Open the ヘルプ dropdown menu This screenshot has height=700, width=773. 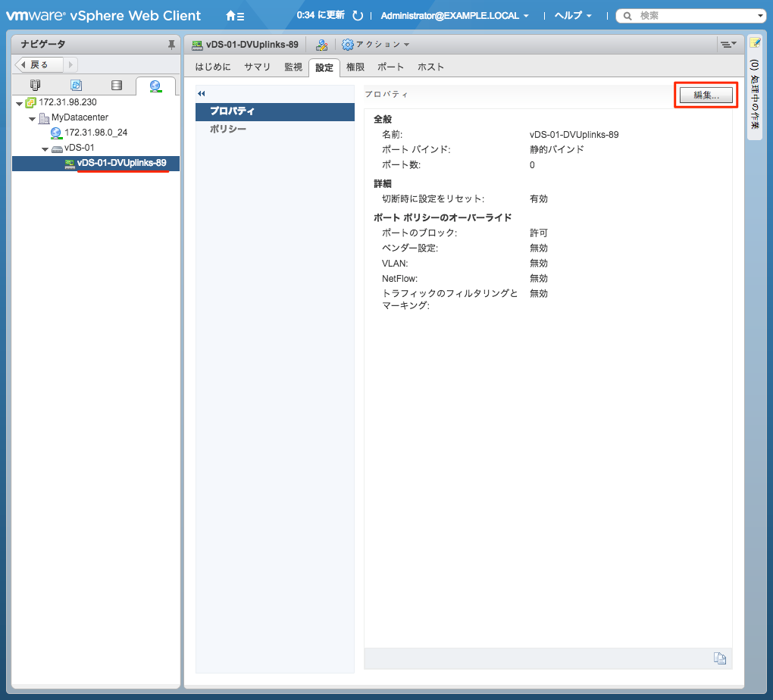click(573, 16)
